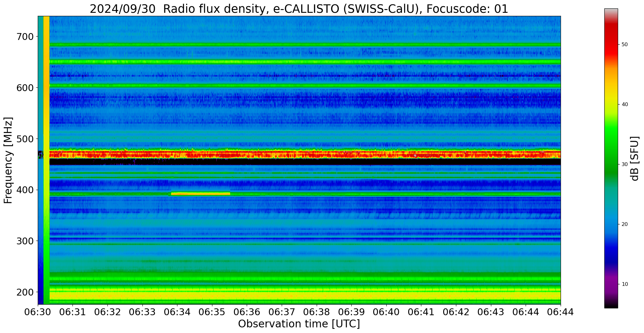Click the plot title mentioning e-CALLISTO SWISS-CalU
The image size is (644, 333).
[299, 9]
